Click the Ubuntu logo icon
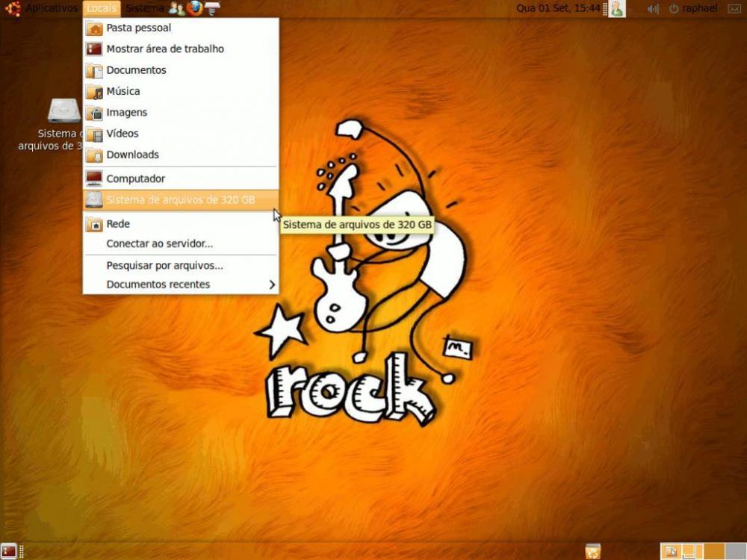The height and width of the screenshot is (560, 747). pyautogui.click(x=12, y=8)
